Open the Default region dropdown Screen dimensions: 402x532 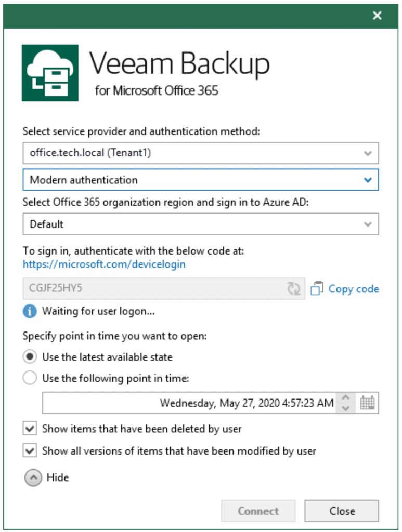pos(201,224)
